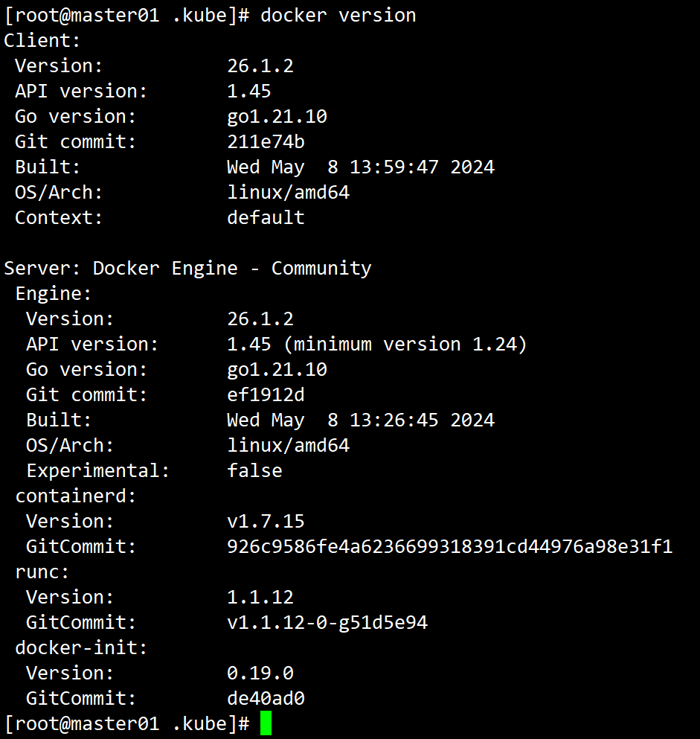Click the Context value 'default'
The height and width of the screenshot is (739, 700).
tap(266, 218)
